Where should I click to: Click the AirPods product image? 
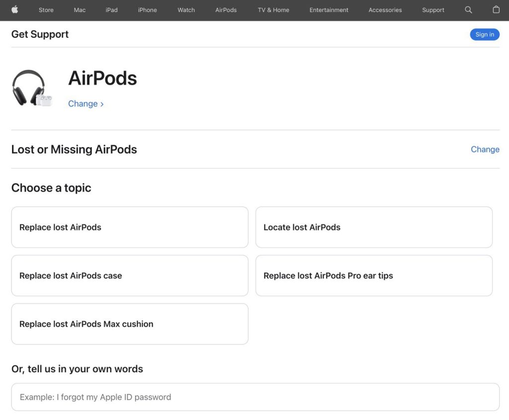32,87
